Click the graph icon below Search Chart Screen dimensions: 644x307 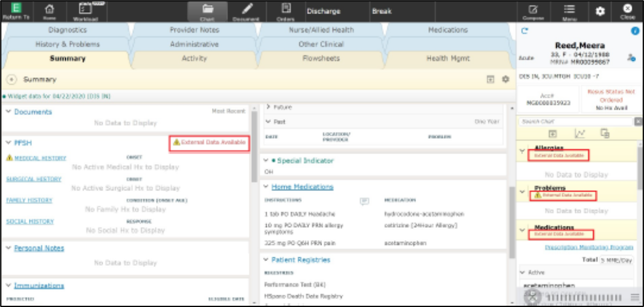(x=579, y=133)
